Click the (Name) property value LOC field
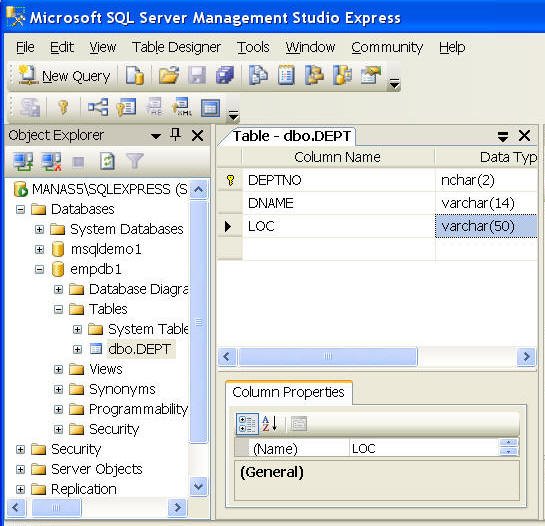Screen dimensions: 545x526 423,448
